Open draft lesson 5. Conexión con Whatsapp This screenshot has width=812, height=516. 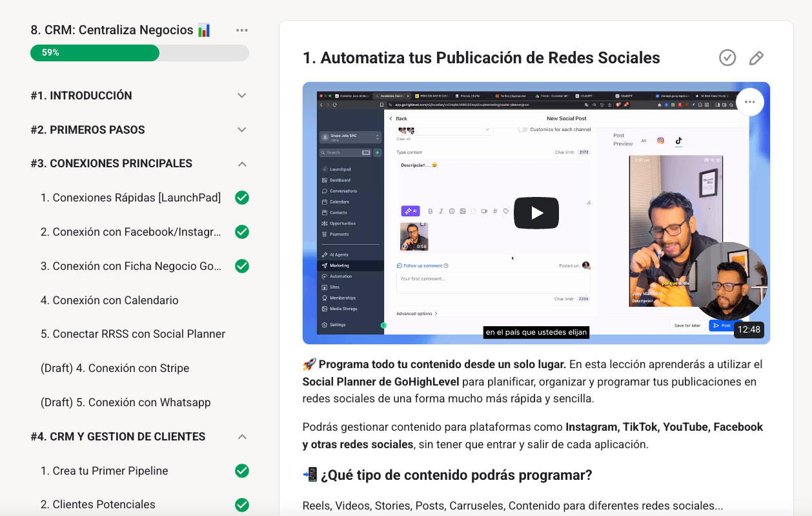tap(125, 402)
